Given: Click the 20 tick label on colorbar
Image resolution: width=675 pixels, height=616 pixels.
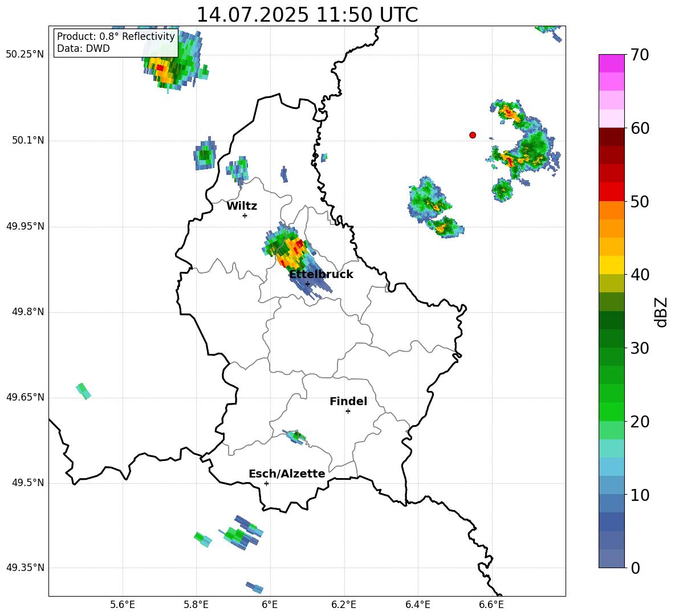Looking at the screenshot, I should [x=639, y=422].
